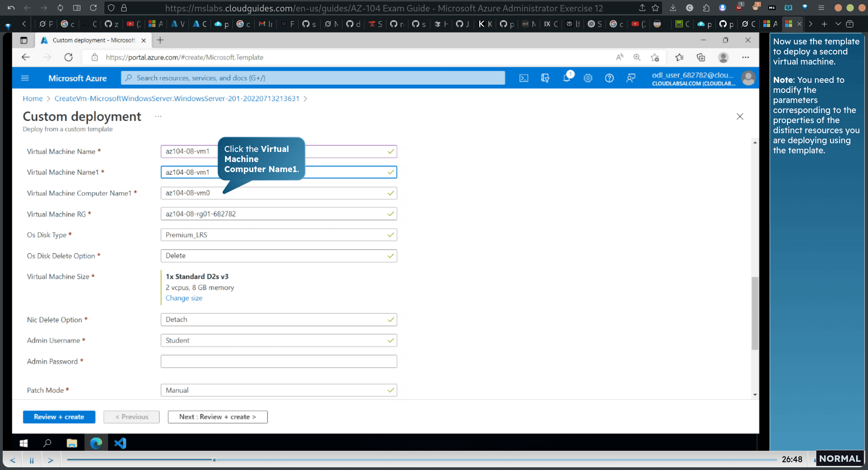Go to the Home breadcrumb
This screenshot has height=470, width=868.
[32, 98]
